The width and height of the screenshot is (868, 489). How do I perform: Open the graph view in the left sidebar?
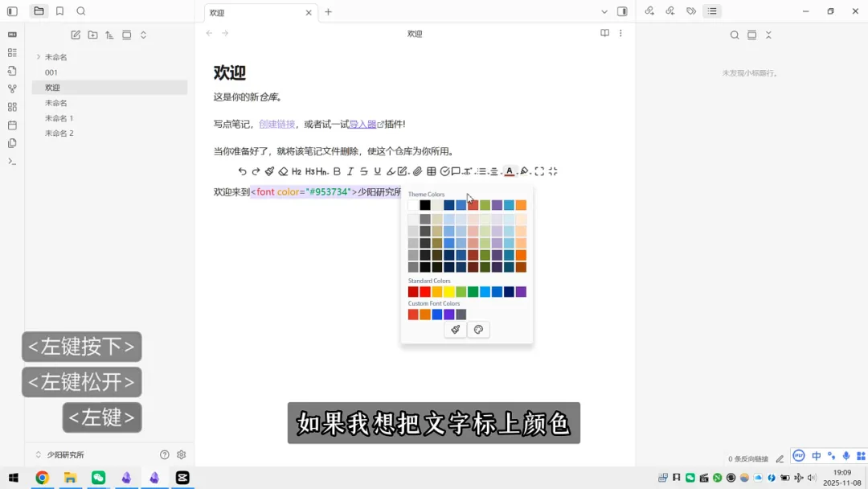click(x=11, y=89)
